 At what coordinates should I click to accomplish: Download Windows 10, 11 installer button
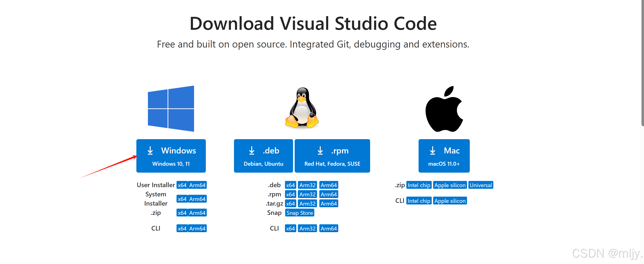171,156
